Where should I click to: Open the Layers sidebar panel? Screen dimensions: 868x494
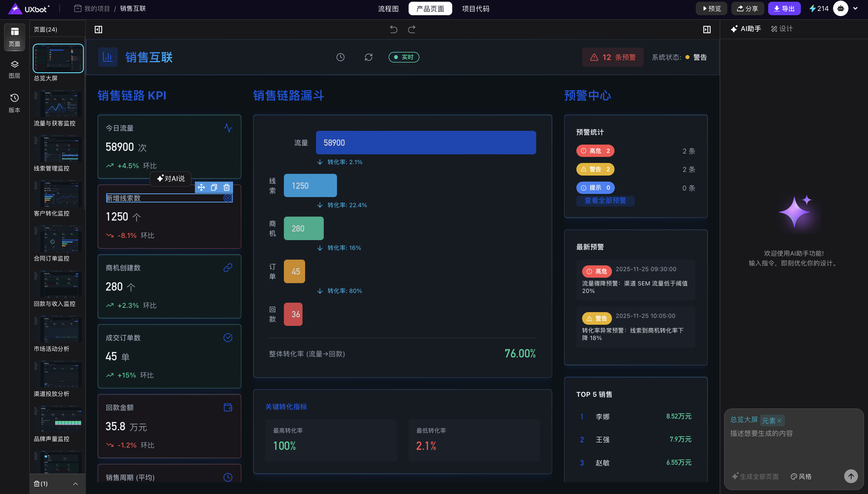coord(14,69)
